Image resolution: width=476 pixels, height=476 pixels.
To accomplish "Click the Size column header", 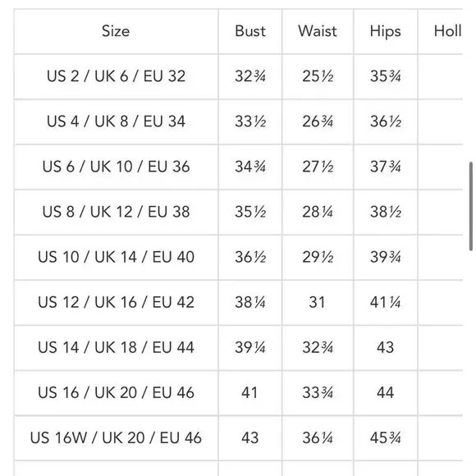I will point(116,31).
